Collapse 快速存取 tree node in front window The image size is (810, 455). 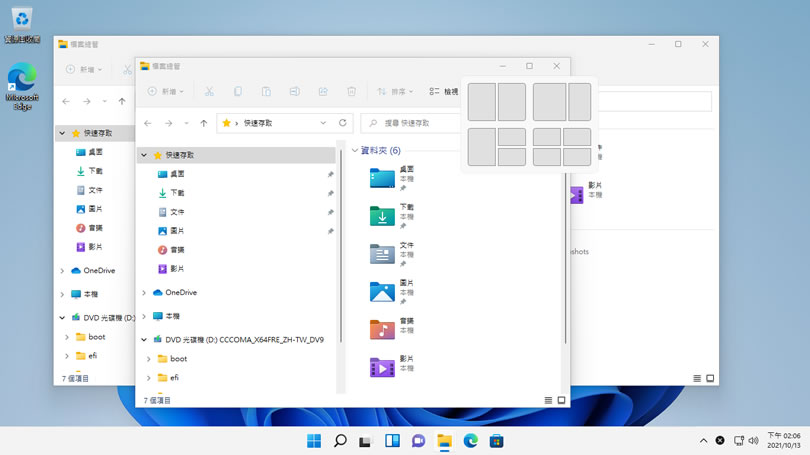click(x=144, y=155)
